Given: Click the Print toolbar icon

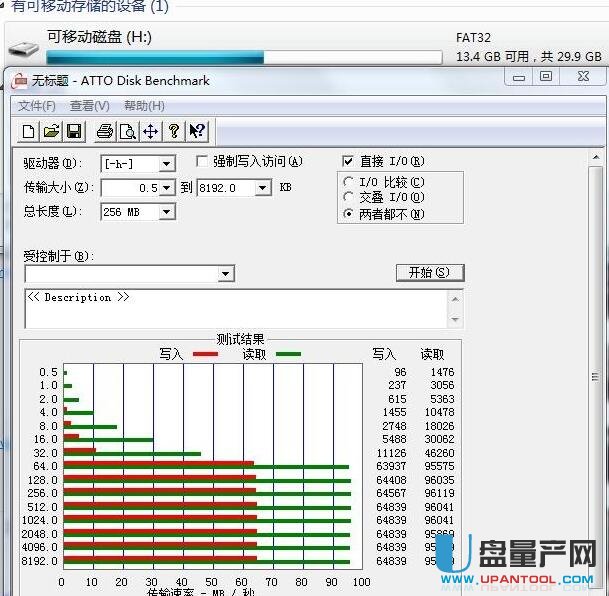Looking at the screenshot, I should 105,131.
